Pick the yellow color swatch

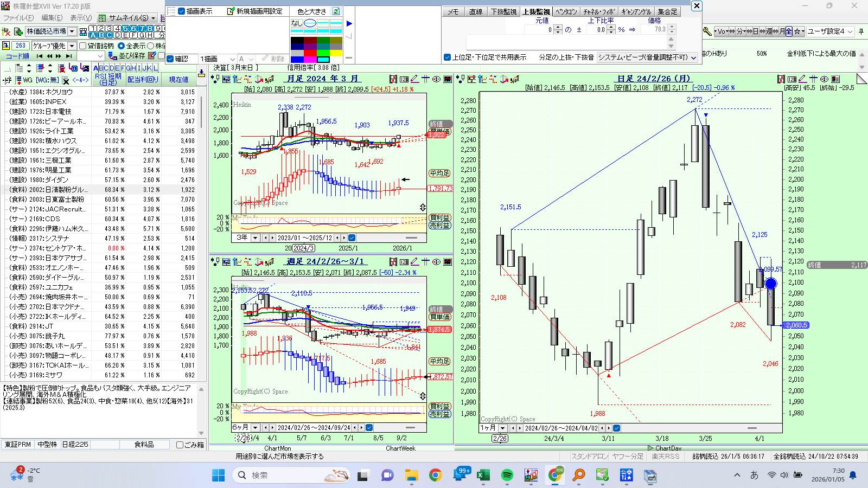[x=336, y=53]
